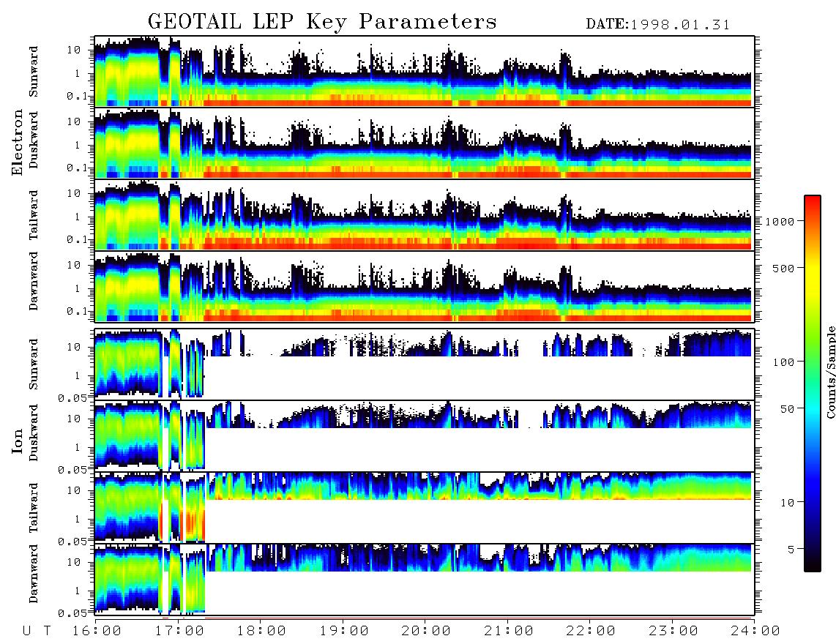Click the Electron 'Dawnward' panel label
This screenshot has width=836, height=644.
click(x=34, y=282)
